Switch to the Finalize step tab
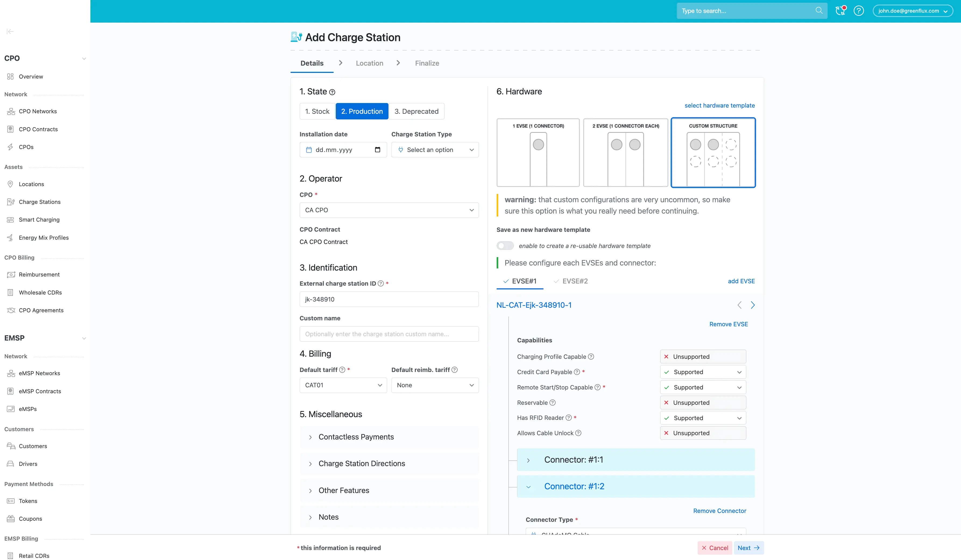 click(427, 63)
